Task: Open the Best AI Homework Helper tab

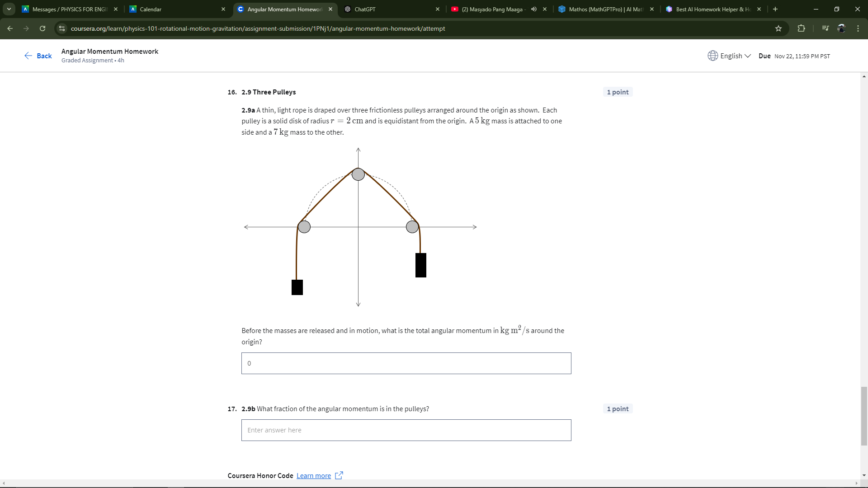Action: 713,9
